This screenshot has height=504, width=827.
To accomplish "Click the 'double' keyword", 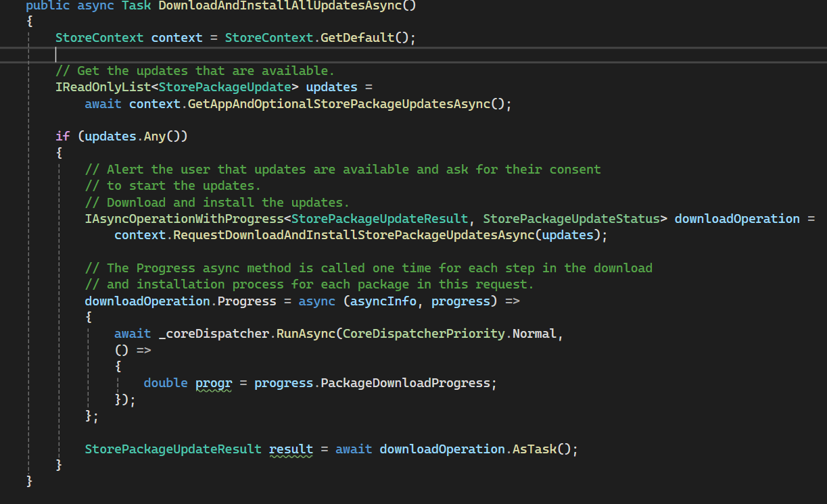I will click(x=166, y=383).
